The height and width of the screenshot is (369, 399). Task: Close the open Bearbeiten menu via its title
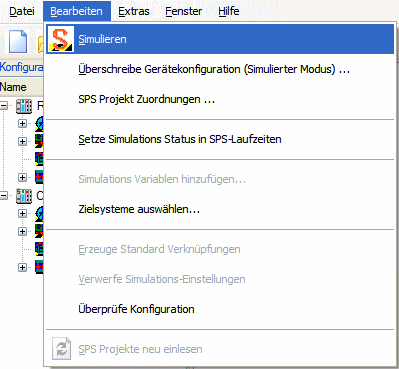tap(77, 11)
